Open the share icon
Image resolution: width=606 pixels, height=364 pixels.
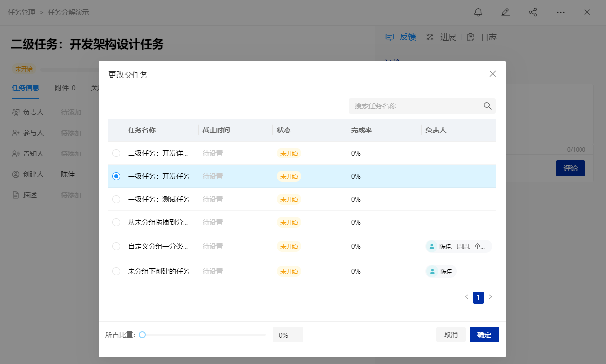coord(533,12)
